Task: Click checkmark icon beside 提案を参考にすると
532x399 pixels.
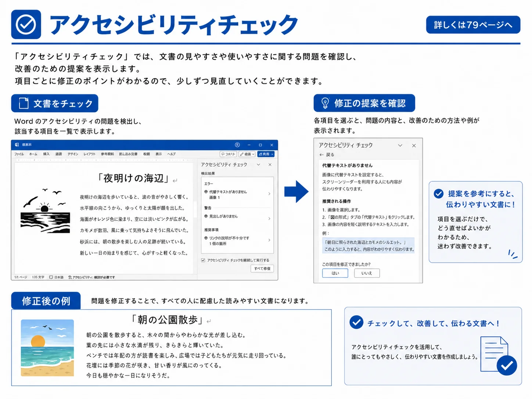Action: click(439, 194)
